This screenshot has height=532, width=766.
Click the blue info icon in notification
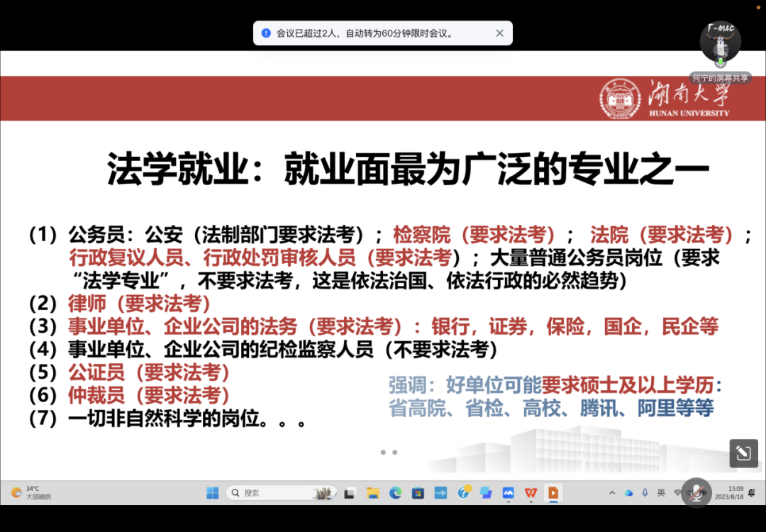(x=266, y=33)
